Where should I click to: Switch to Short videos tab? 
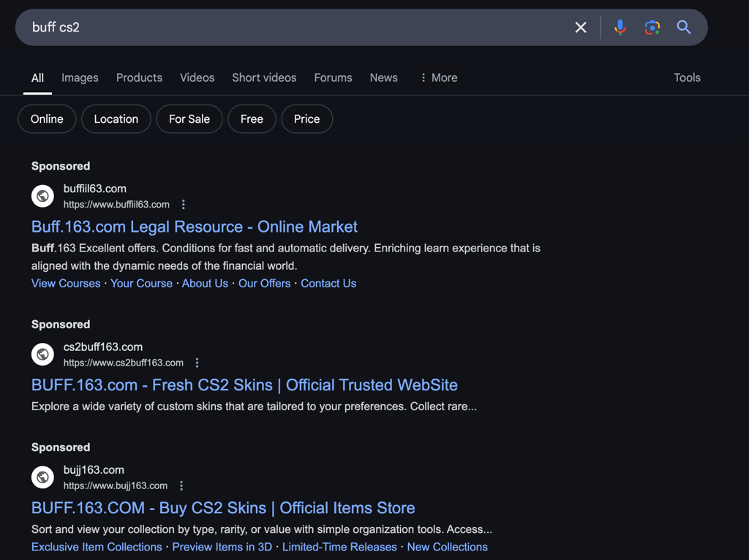tap(264, 77)
